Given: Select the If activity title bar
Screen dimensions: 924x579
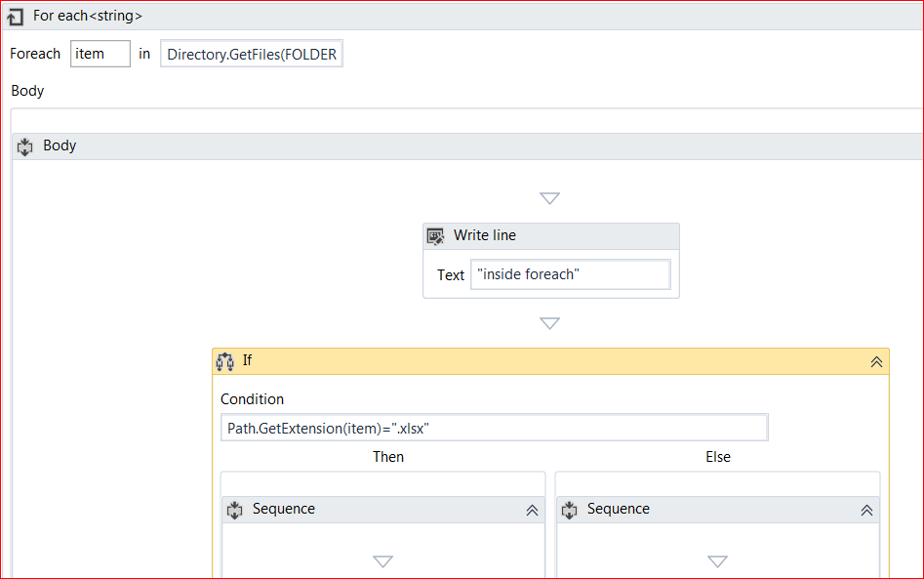Looking at the screenshot, I should [x=546, y=361].
